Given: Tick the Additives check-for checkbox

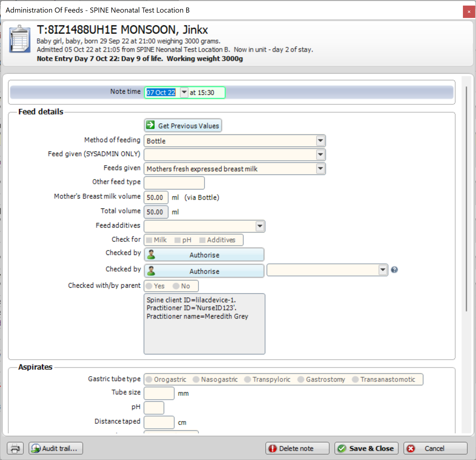Looking at the screenshot, I should click(x=202, y=240).
